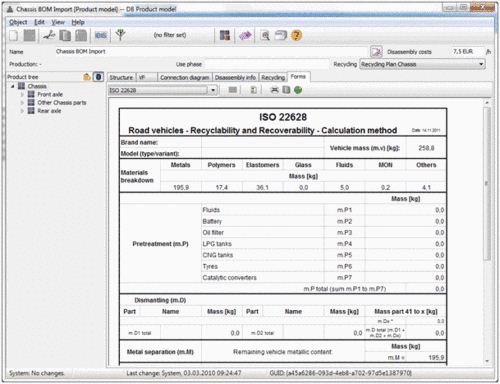
Task: Click the vertical scrollbar thumb of form
Action: [x=487, y=183]
